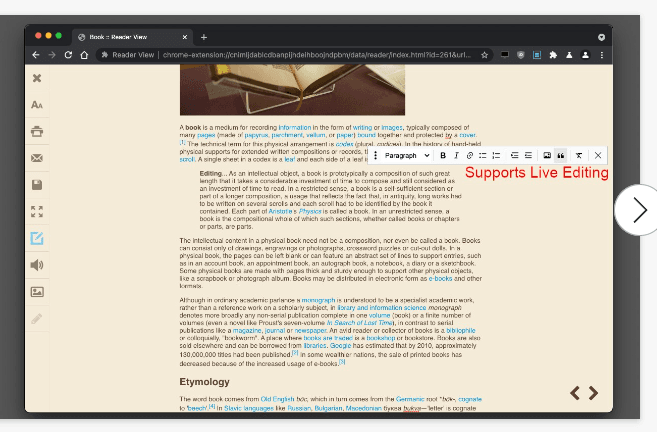Insert an image from the edit toolbar
The width and height of the screenshot is (657, 432).
[547, 155]
